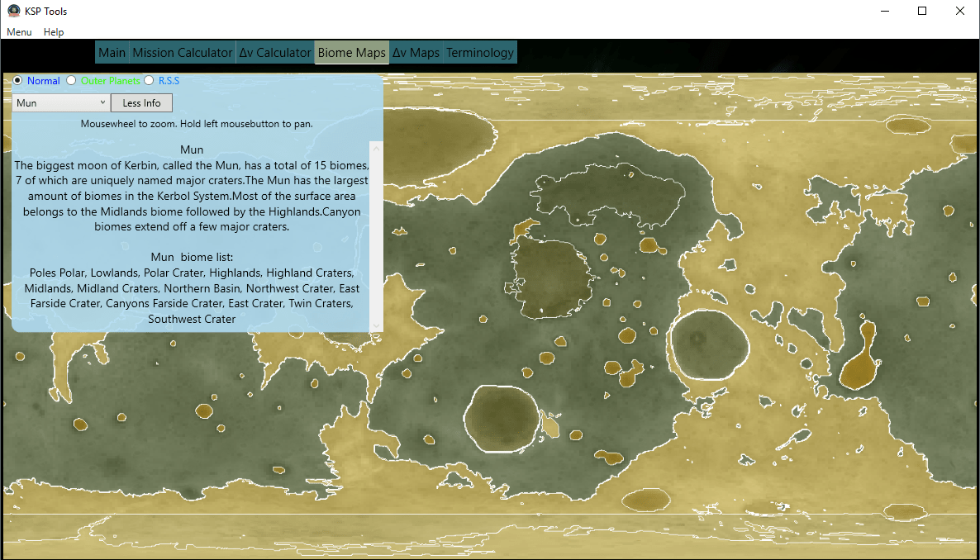980x560 pixels.
Task: Open the Menu in the menu bar
Action: (19, 31)
